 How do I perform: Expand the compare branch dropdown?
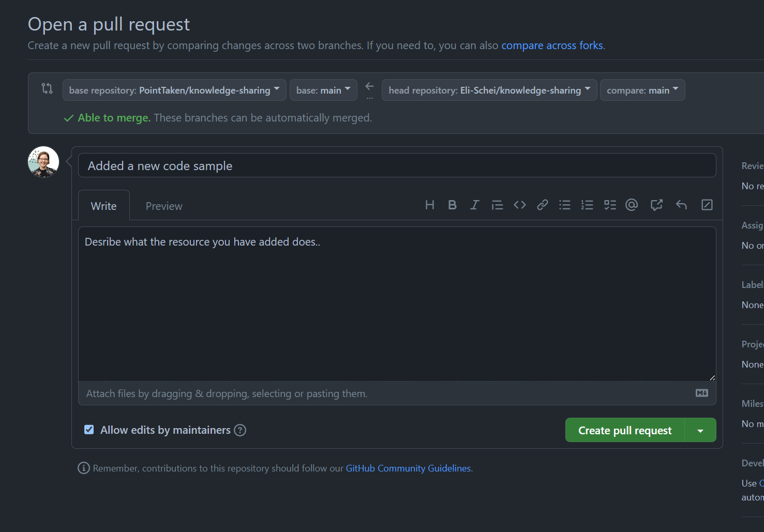click(x=642, y=90)
